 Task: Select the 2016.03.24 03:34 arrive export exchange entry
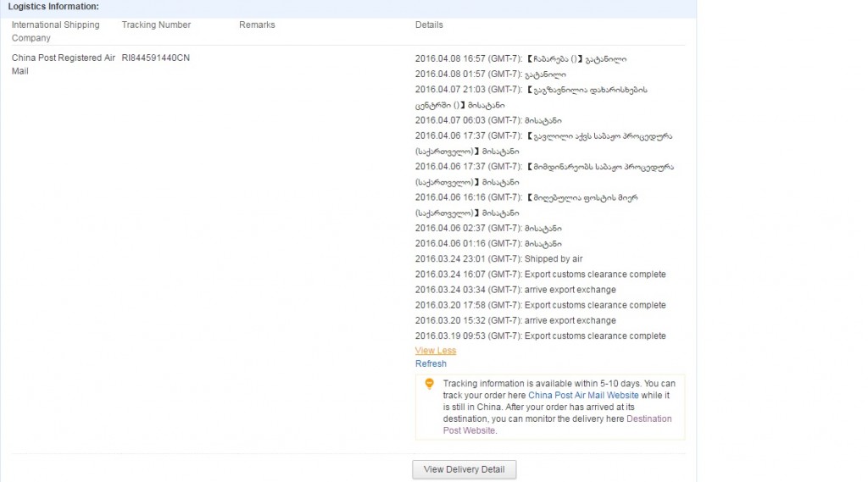click(x=515, y=290)
